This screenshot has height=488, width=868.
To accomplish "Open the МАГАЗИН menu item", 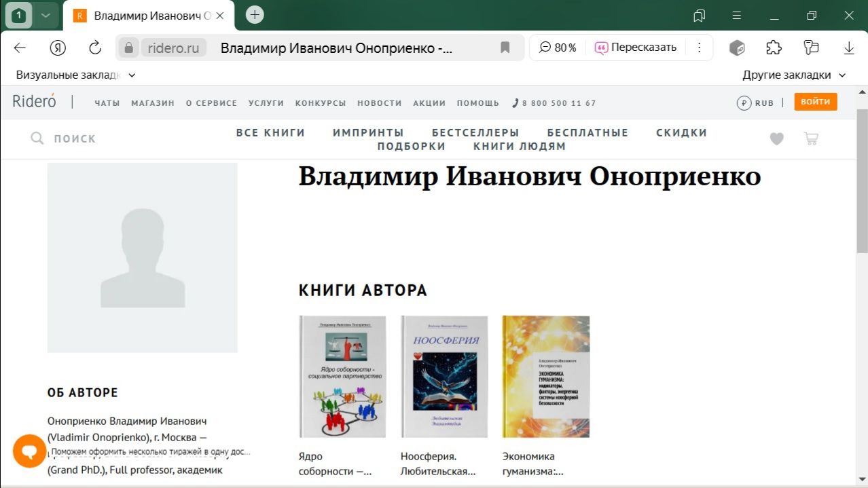I will pyautogui.click(x=153, y=103).
